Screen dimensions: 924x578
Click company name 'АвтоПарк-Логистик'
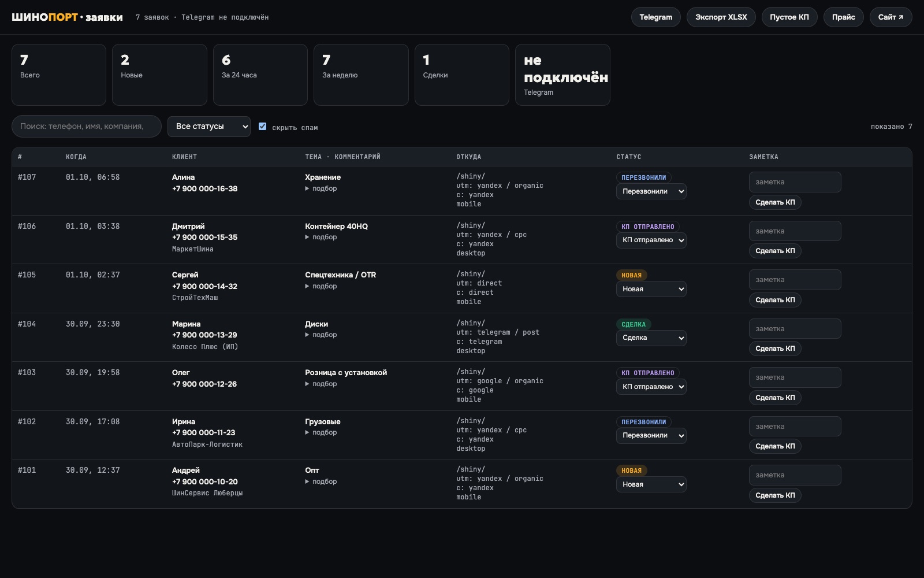(x=207, y=444)
